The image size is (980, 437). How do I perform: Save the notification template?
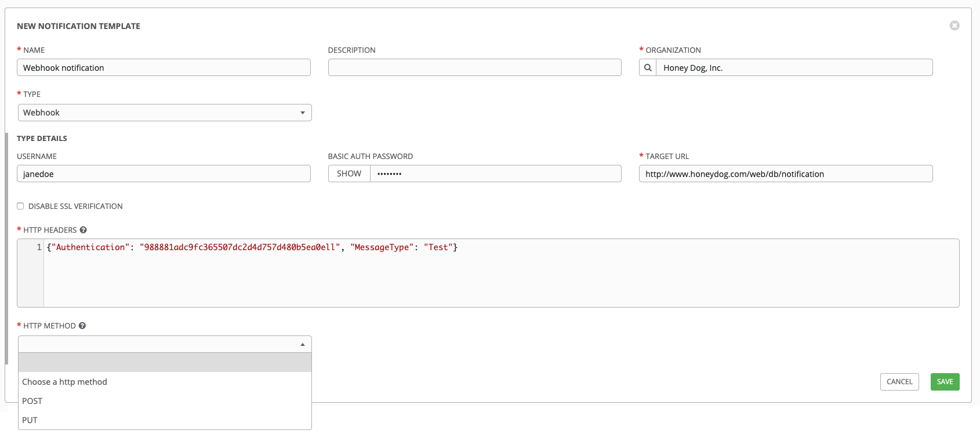945,382
